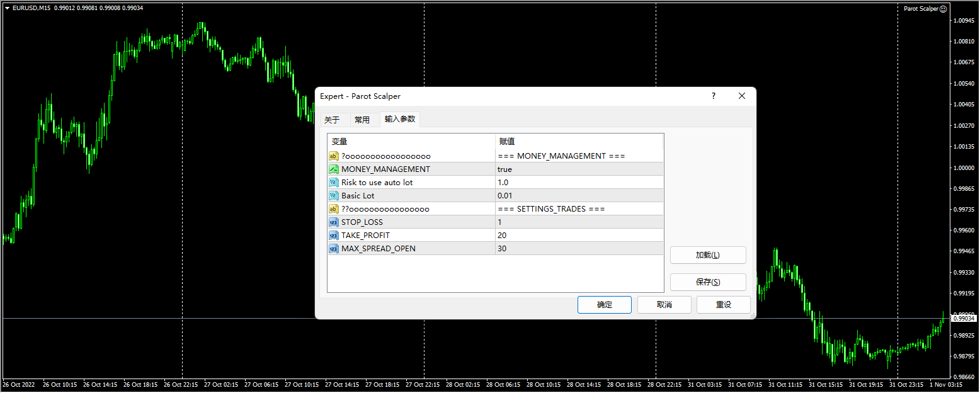Viewport: 980px width, 393px height.
Task: Confirm with the 确定 button
Action: point(605,305)
